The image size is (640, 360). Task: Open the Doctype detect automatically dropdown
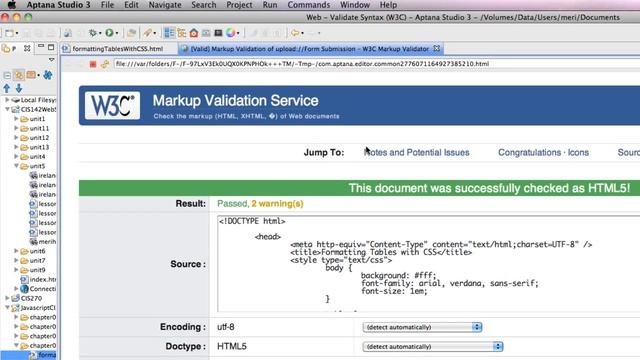click(x=433, y=347)
